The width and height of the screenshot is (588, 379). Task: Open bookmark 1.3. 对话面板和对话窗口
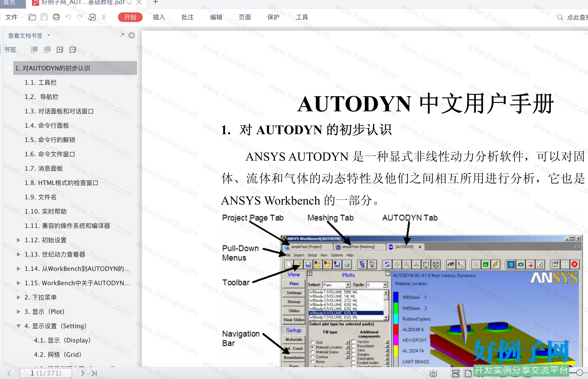(x=59, y=111)
